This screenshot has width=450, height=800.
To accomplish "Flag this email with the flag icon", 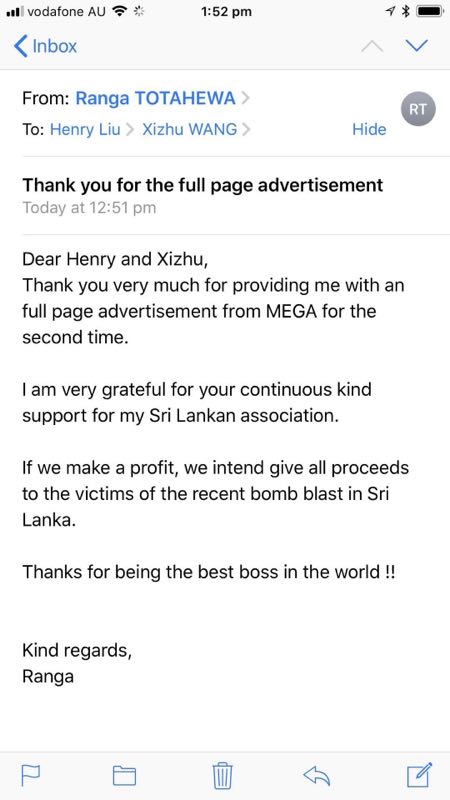I will pyautogui.click(x=31, y=776).
